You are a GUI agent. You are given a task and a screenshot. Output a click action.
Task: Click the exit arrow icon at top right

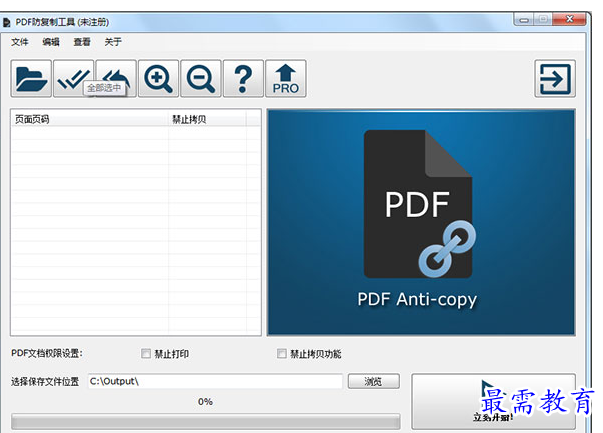[555, 78]
